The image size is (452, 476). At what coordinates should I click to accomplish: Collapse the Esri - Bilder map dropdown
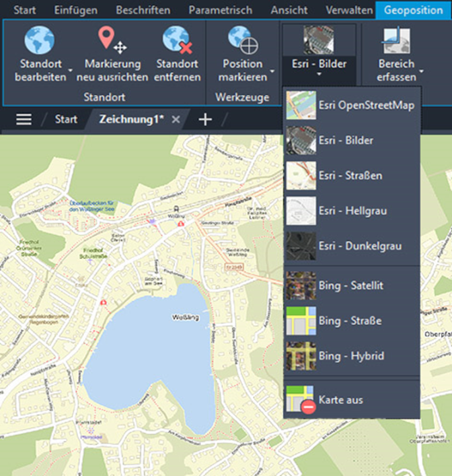[319, 77]
